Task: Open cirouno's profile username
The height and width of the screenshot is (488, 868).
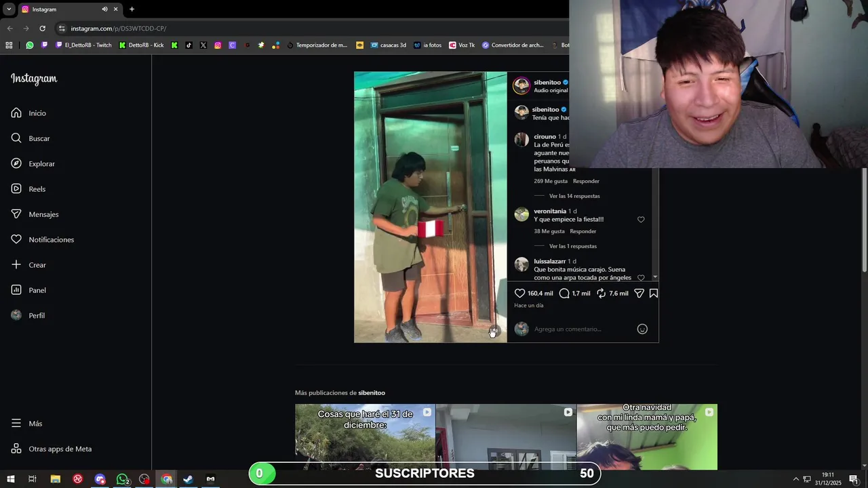Action: coord(545,136)
